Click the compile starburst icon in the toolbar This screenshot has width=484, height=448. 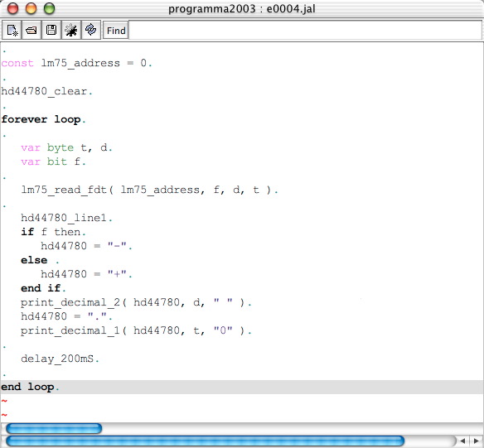[71, 30]
